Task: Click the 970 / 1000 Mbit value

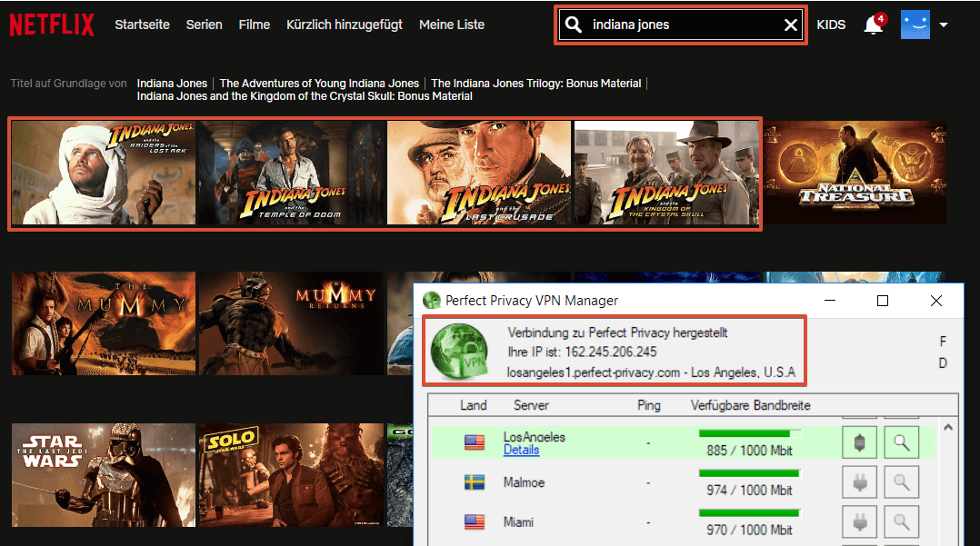Action: click(x=749, y=530)
